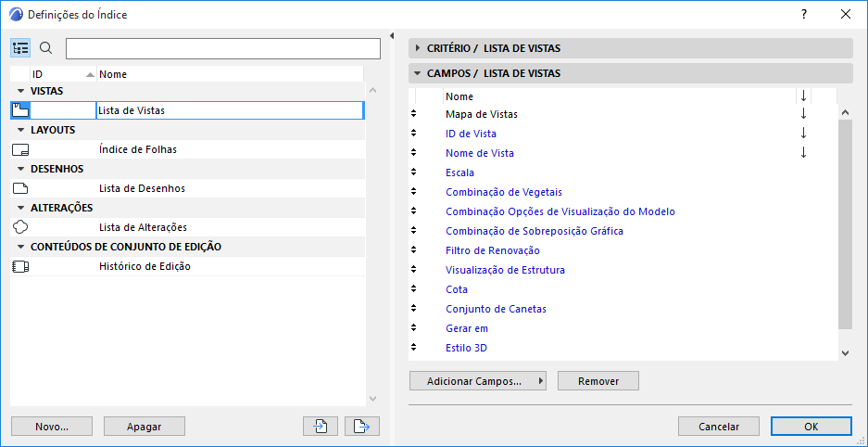Click the Histórico de Edição icon
The image size is (868, 447).
pyautogui.click(x=20, y=266)
